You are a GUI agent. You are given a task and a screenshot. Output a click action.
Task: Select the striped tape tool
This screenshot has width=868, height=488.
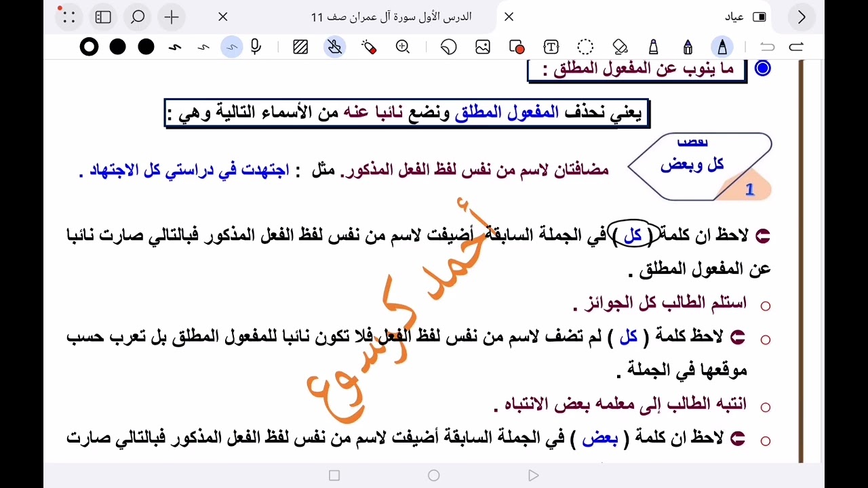pos(300,47)
